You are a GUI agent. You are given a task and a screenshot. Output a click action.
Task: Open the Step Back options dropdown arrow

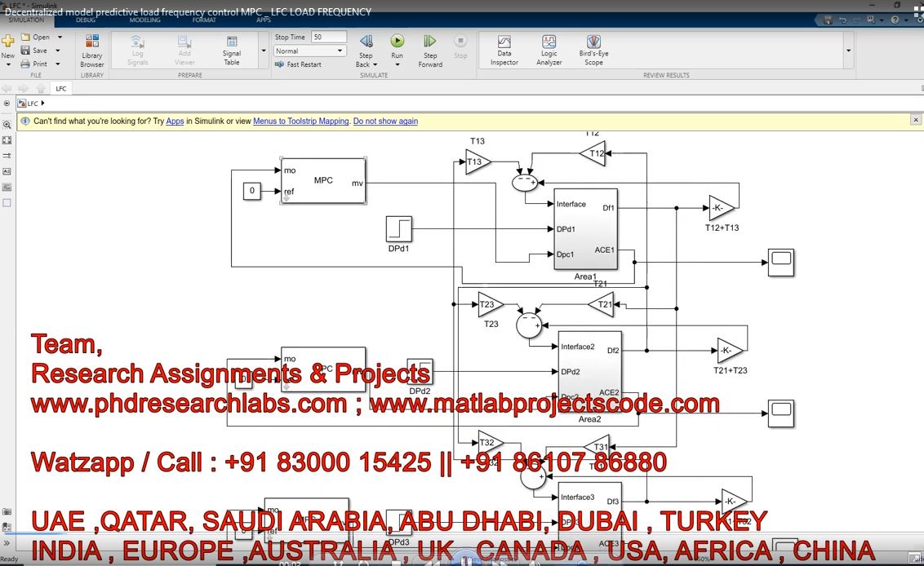click(375, 64)
